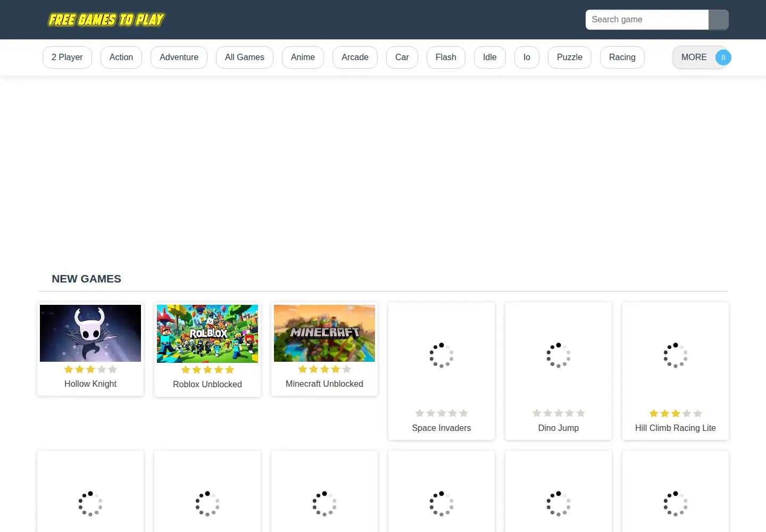
Task: Open the Flash games category
Action: tap(446, 57)
